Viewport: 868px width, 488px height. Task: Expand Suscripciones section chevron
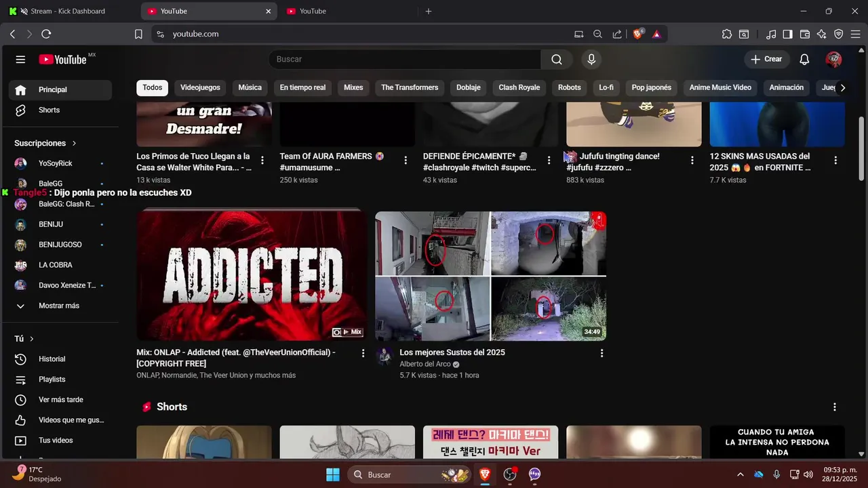(74, 143)
